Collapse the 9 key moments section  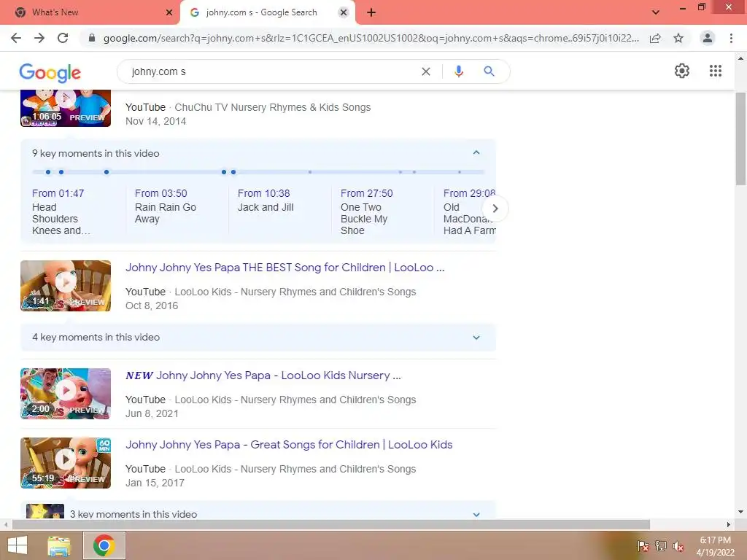[476, 153]
